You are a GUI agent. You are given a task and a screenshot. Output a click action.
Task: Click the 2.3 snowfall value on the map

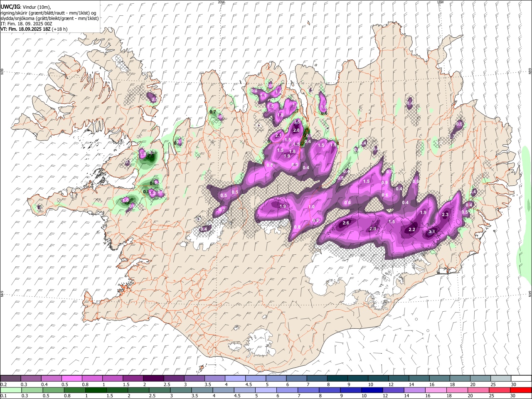(x=445, y=214)
